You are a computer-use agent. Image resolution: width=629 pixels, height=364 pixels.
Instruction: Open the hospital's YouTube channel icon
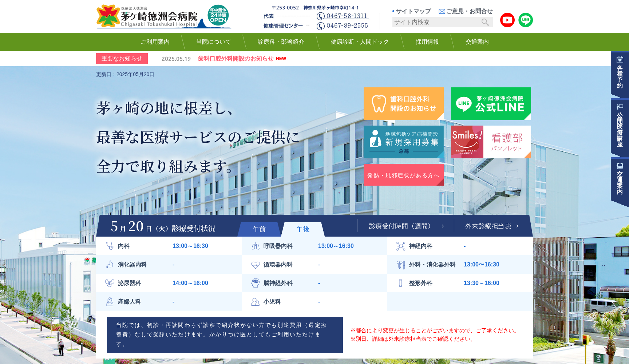tap(507, 20)
